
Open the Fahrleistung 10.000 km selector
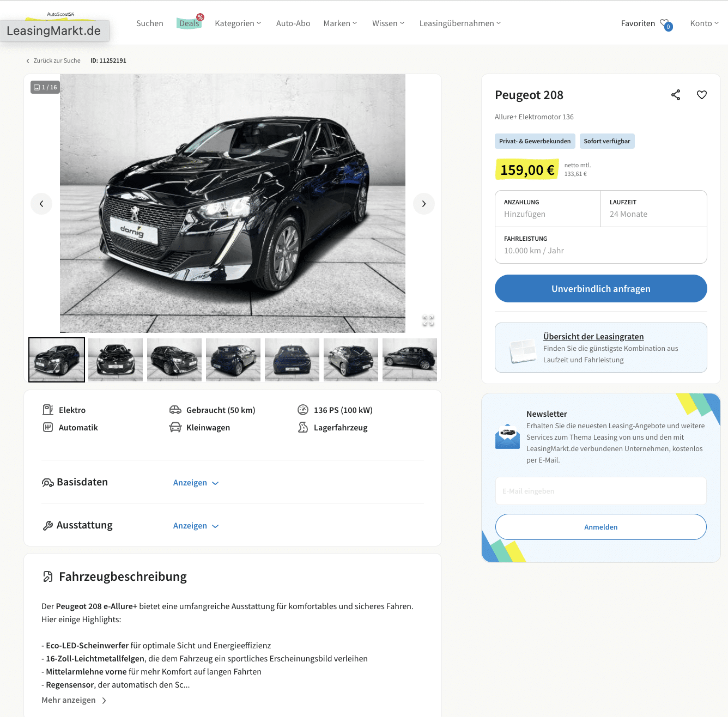[601, 245]
